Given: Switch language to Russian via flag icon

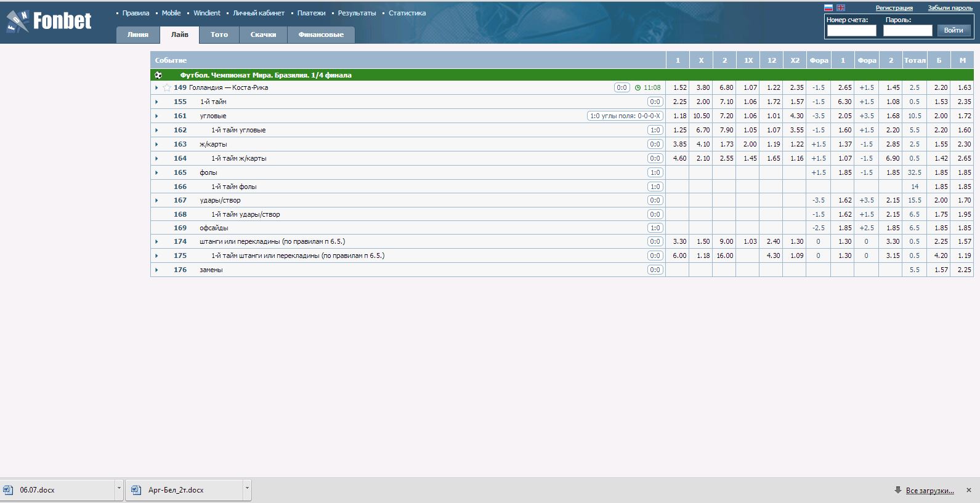Looking at the screenshot, I should (x=828, y=8).
